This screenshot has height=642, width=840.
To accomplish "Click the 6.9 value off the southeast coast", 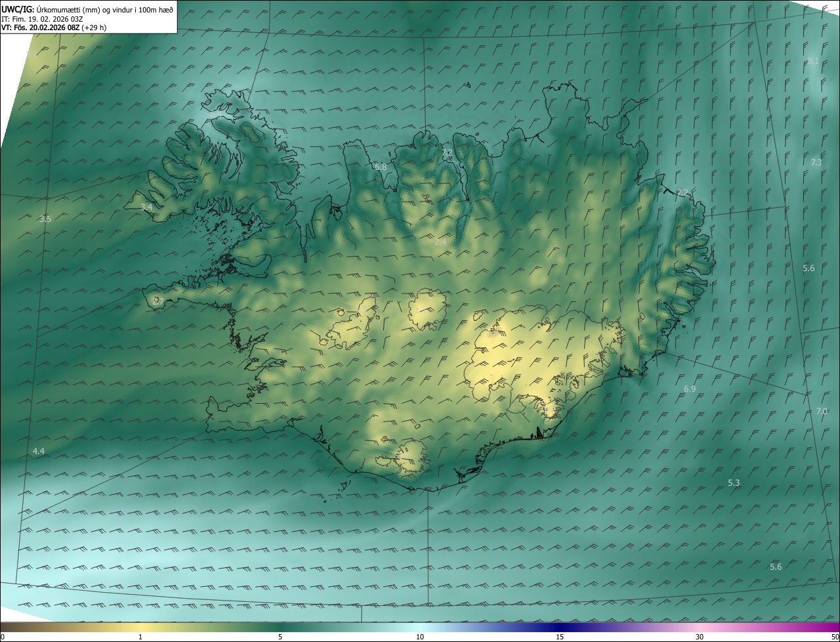I will 690,389.
